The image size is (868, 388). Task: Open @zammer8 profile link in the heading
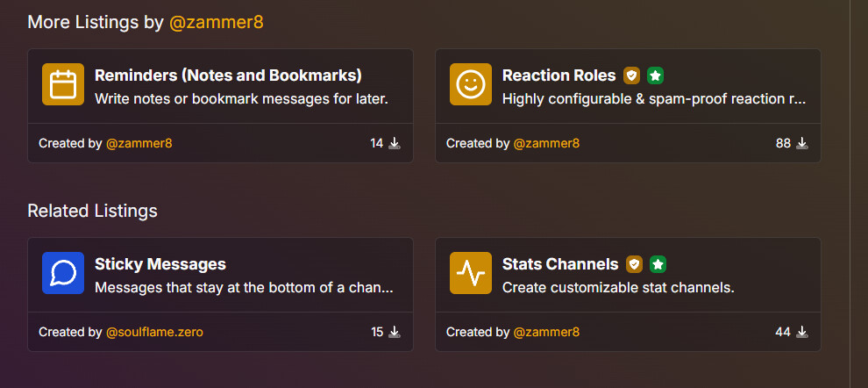(216, 23)
